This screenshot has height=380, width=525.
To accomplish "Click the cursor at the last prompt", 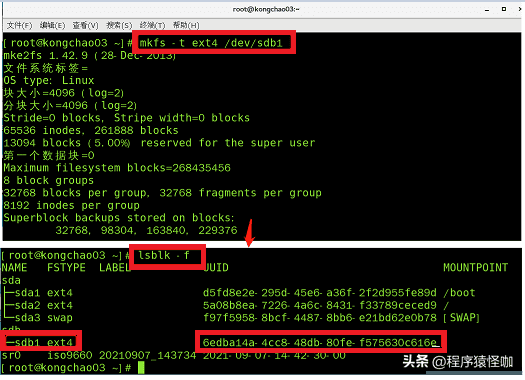I will point(141,368).
